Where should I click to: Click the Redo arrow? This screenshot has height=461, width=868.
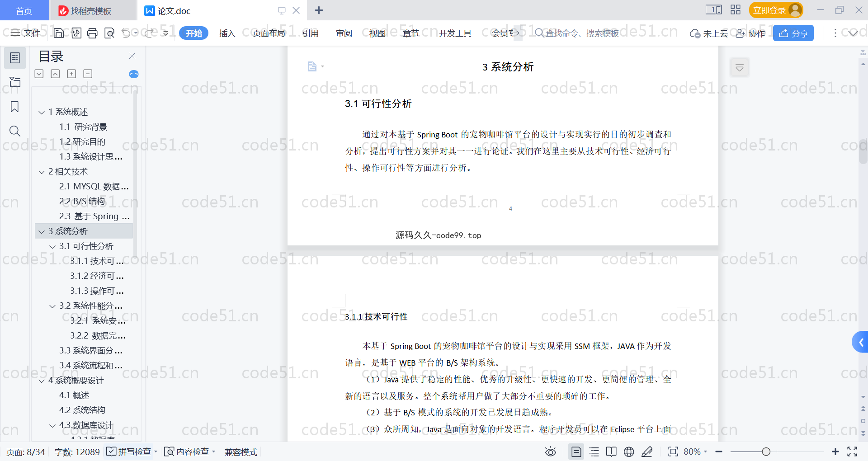[149, 33]
